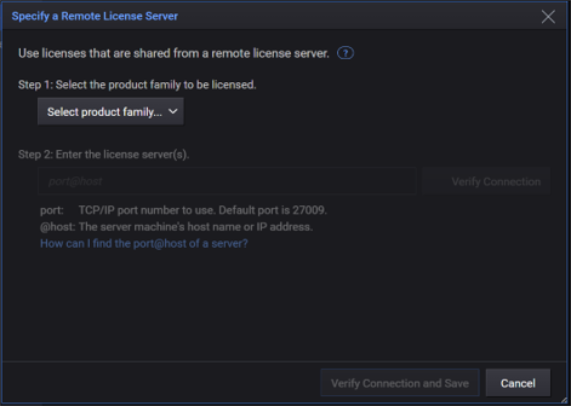Click the Verify Connection button

click(x=486, y=181)
